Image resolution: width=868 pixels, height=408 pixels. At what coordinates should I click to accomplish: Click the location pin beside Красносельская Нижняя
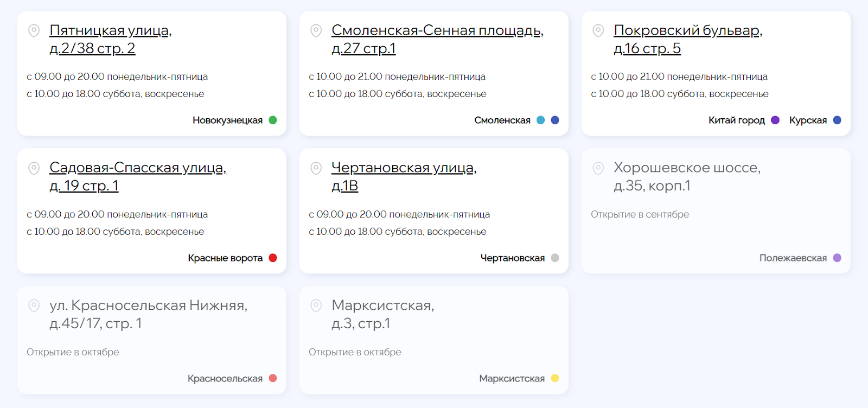click(x=34, y=305)
